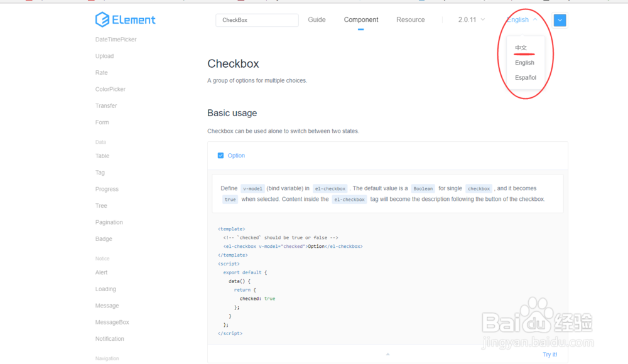Click 'export default {' code line

point(245,273)
